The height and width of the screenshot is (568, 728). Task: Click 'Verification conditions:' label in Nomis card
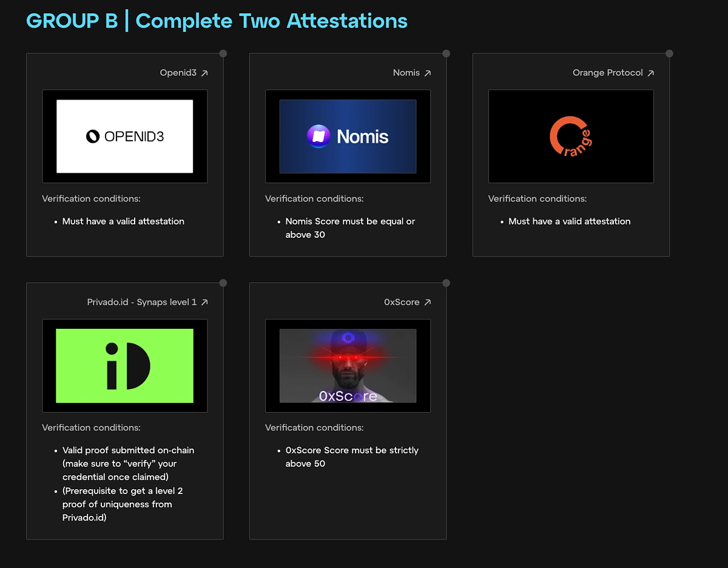click(314, 198)
